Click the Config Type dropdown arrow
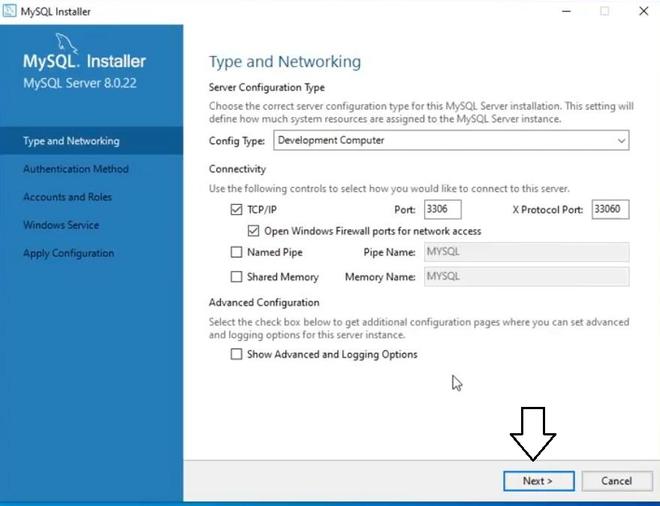 pyautogui.click(x=621, y=141)
